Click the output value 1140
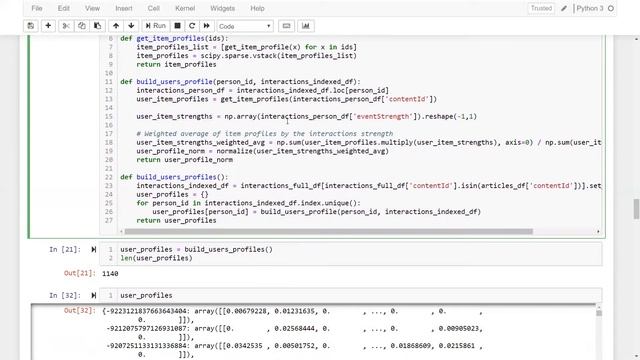 [110, 273]
